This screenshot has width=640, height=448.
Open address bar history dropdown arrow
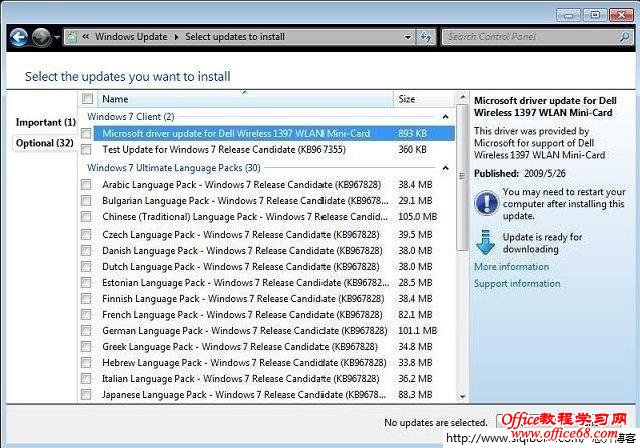pyautogui.click(x=407, y=37)
